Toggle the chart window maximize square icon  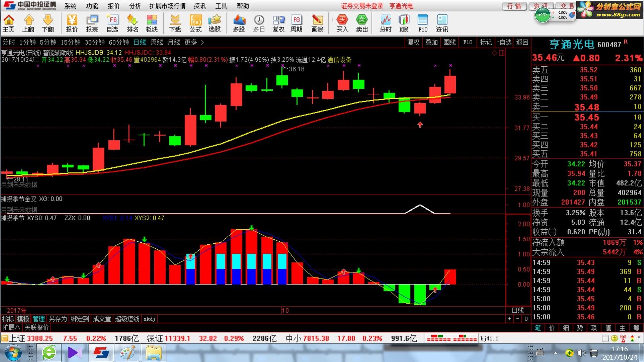tap(502, 53)
